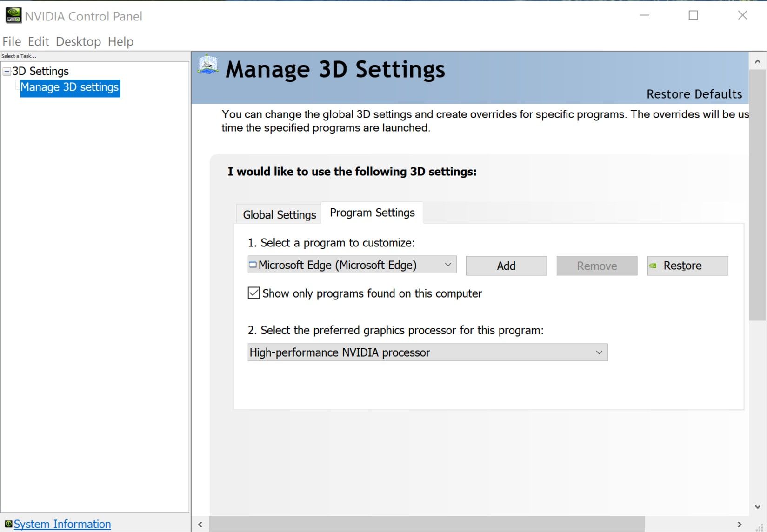The height and width of the screenshot is (532, 767).
Task: Open the preferred graphics processor dropdown
Action: (x=427, y=352)
